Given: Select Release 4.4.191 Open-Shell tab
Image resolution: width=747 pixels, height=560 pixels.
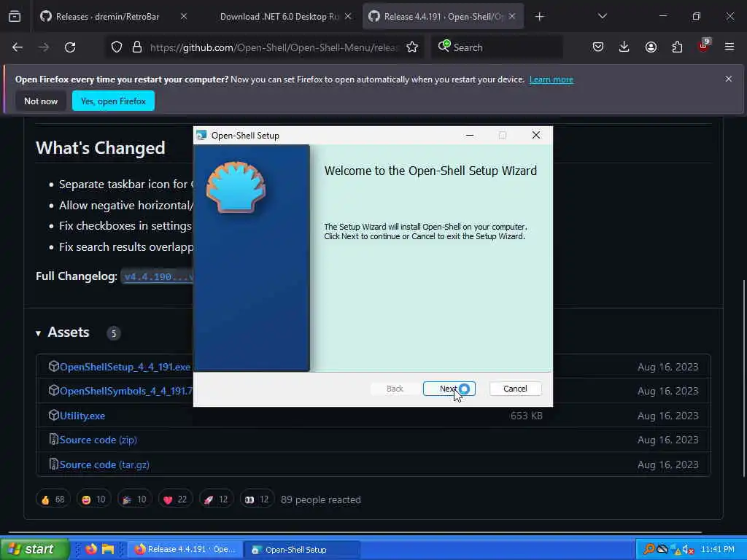Looking at the screenshot, I should (x=443, y=17).
